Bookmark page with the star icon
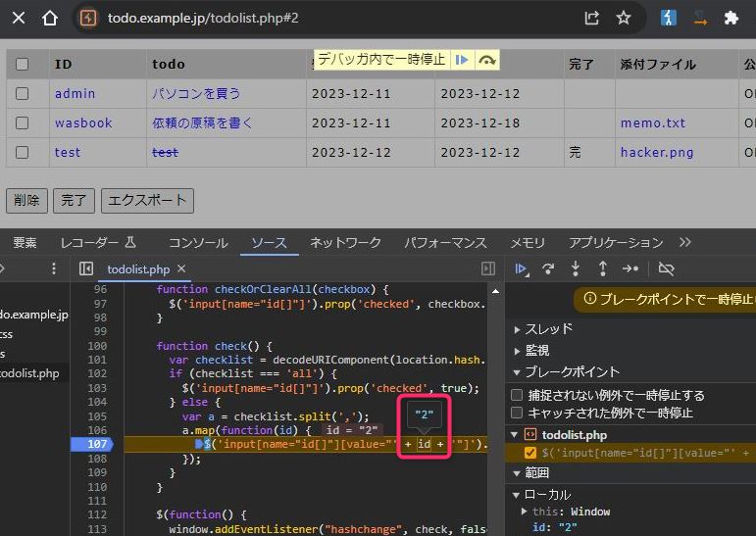Image resolution: width=756 pixels, height=536 pixels. (624, 19)
